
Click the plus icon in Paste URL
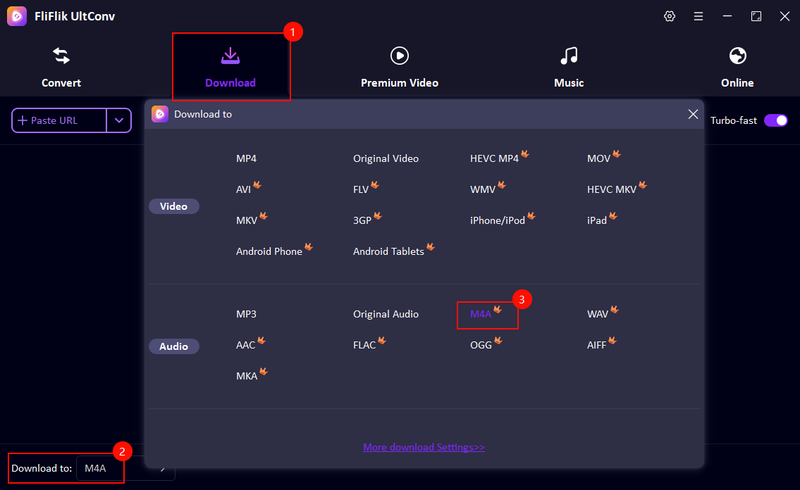point(22,120)
